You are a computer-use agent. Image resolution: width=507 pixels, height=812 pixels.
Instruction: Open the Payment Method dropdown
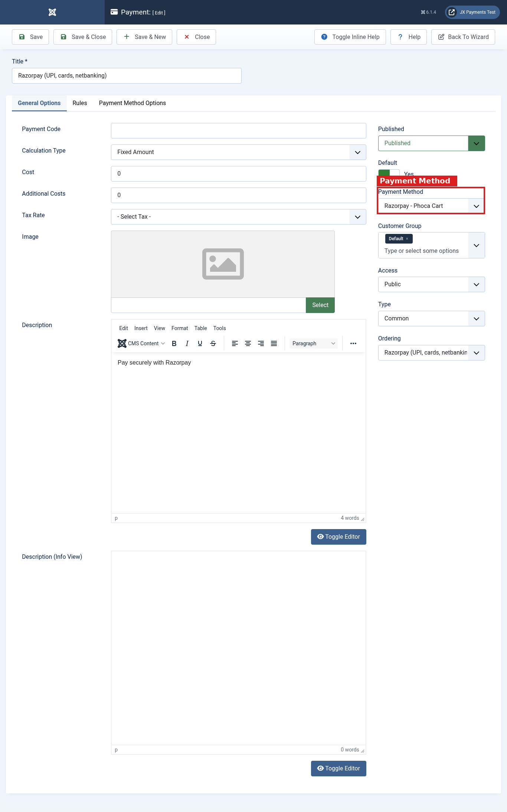tap(431, 206)
